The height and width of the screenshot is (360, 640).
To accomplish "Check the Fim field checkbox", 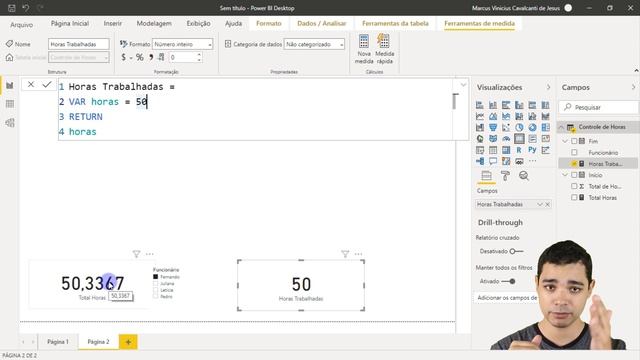I will (574, 141).
